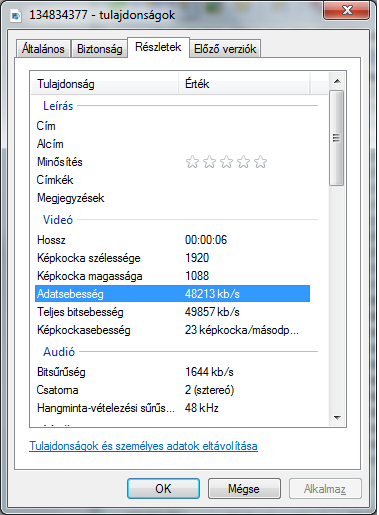Click the file icon in title bar
Screen dimensions: 379x515
[16, 16]
